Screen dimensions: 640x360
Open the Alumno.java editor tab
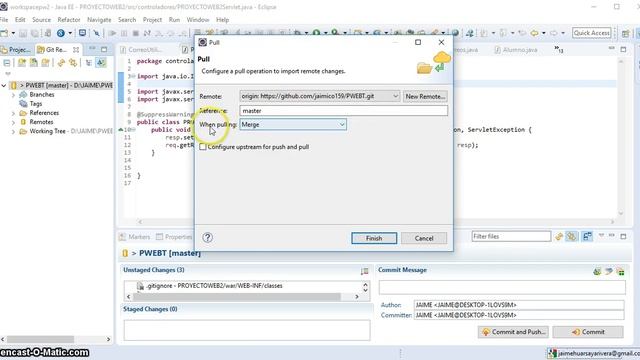[x=516, y=50]
